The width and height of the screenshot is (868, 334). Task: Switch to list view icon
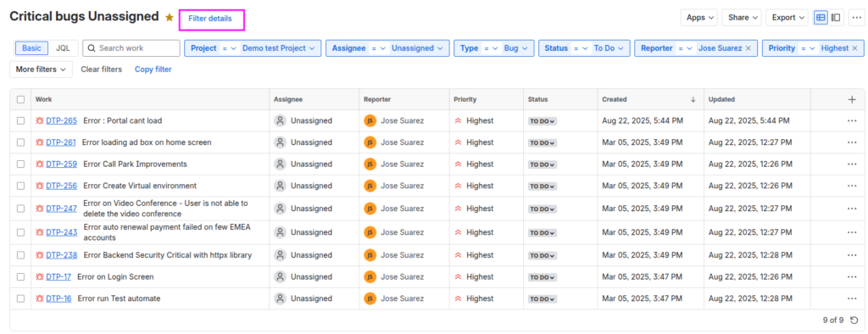pos(821,18)
